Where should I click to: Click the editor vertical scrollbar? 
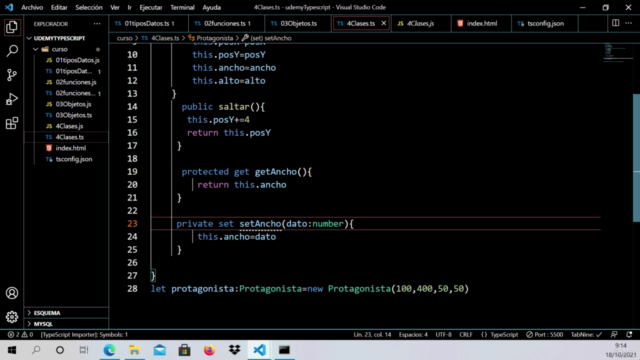tap(636, 158)
